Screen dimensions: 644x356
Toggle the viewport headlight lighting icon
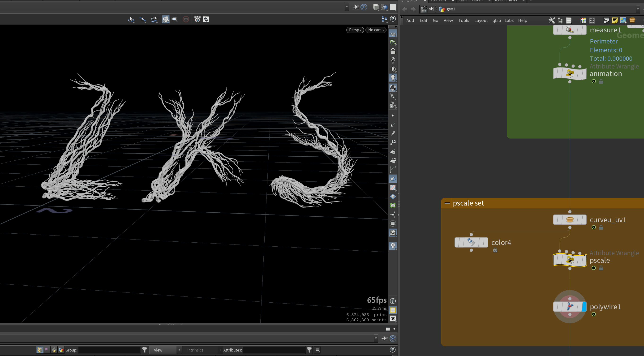point(393,78)
